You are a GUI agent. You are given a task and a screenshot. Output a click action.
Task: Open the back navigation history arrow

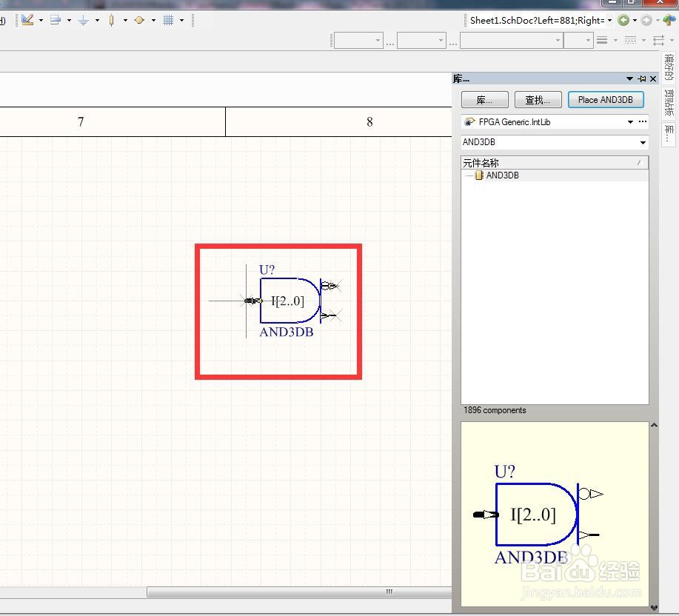point(635,20)
